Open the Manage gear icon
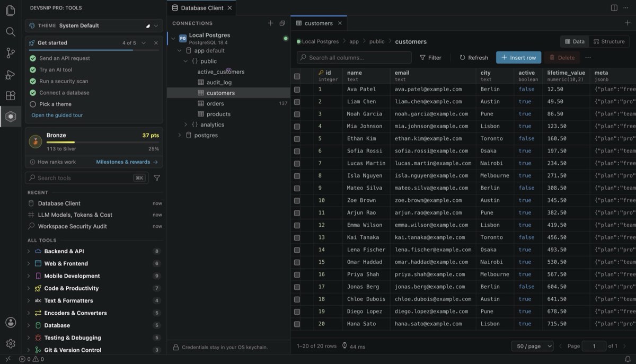 tap(10, 344)
